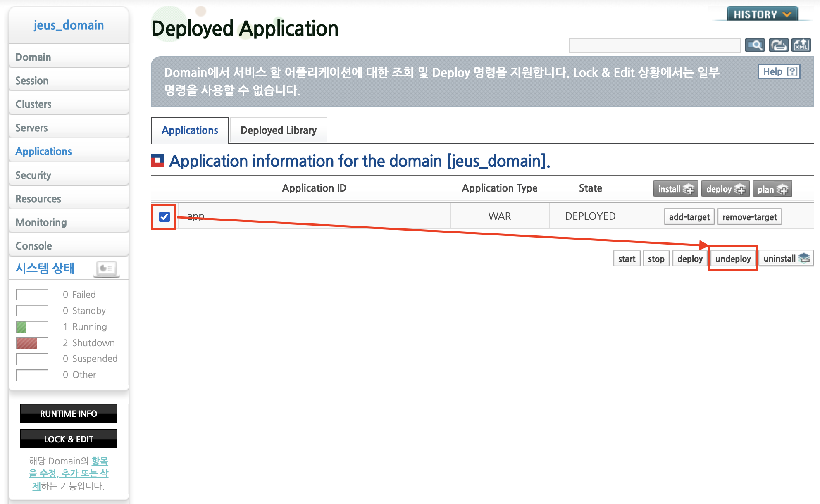Click the system status toggle icon
The image size is (820, 504).
[x=106, y=269]
